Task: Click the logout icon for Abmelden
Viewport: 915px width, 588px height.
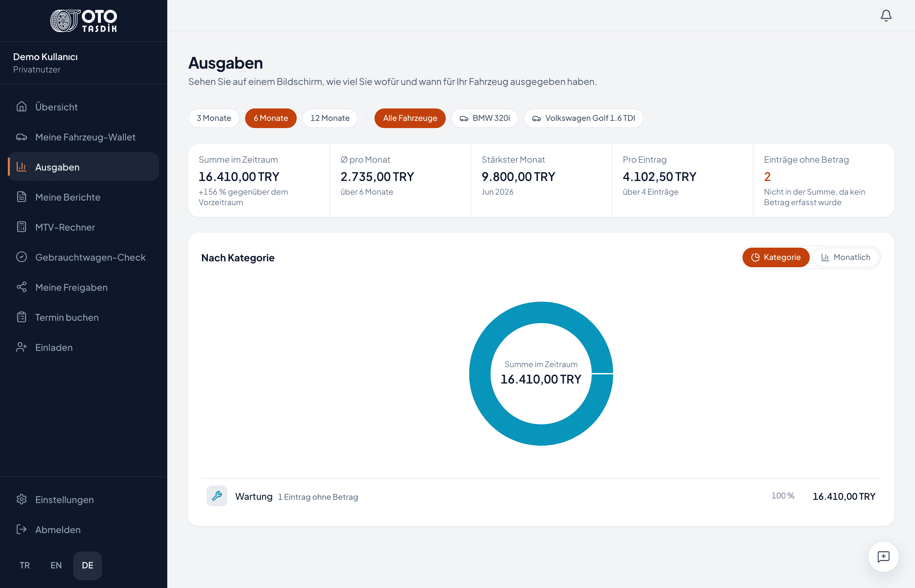Action: (x=22, y=530)
